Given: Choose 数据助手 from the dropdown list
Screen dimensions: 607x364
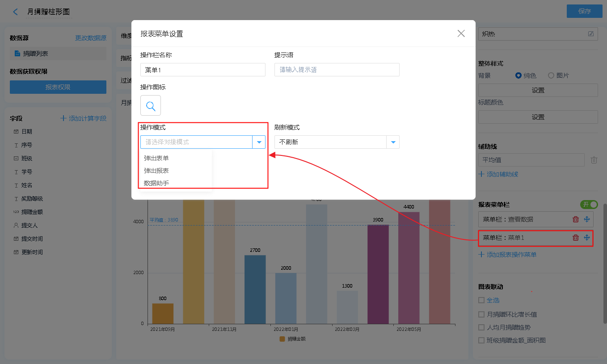Looking at the screenshot, I should (x=156, y=183).
